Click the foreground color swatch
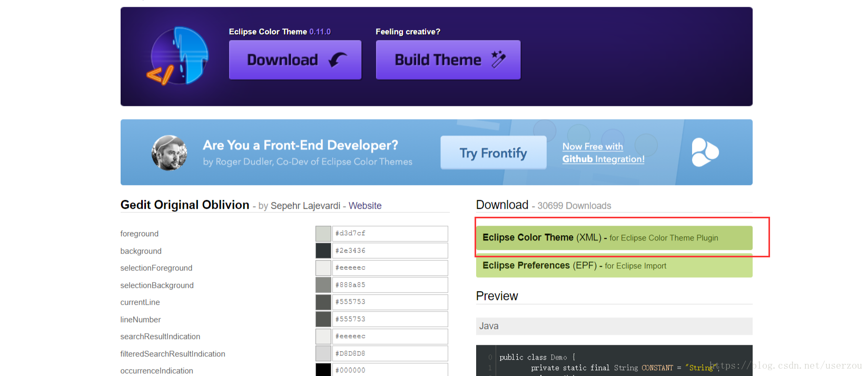This screenshot has width=868, height=376. coord(323,234)
